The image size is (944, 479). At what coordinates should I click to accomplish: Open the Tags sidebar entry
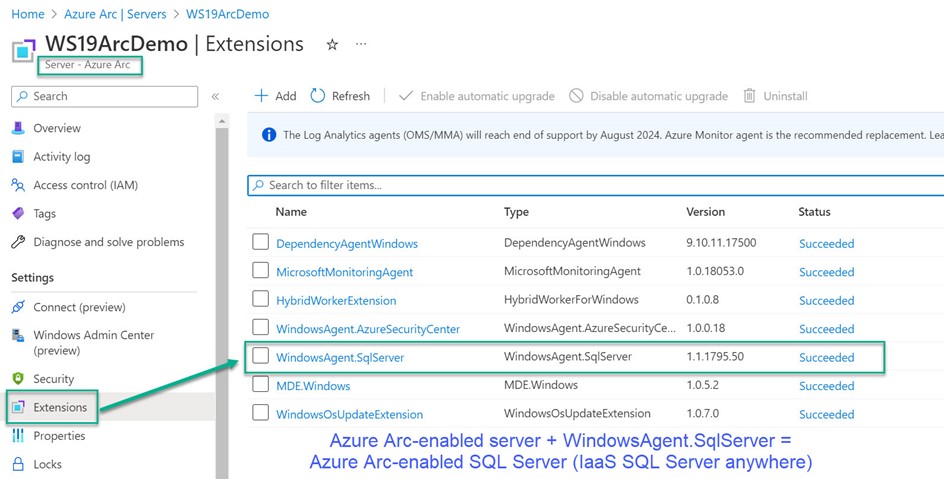pyautogui.click(x=45, y=214)
